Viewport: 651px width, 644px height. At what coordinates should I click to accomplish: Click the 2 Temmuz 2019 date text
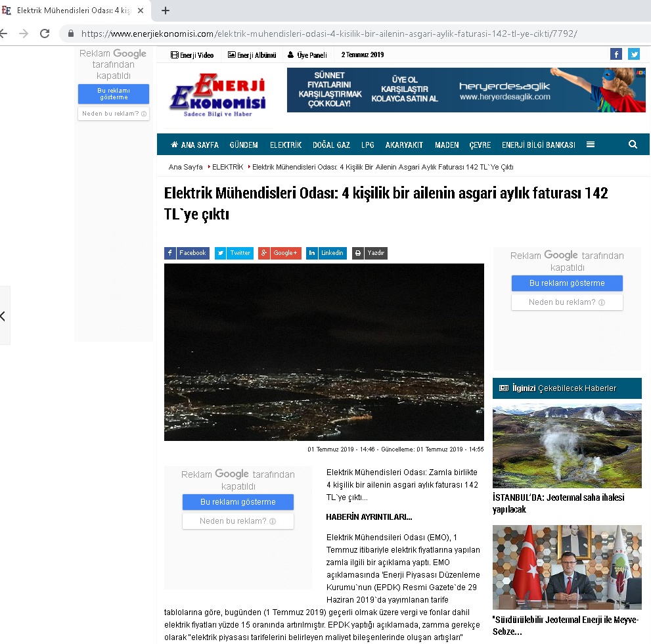363,55
